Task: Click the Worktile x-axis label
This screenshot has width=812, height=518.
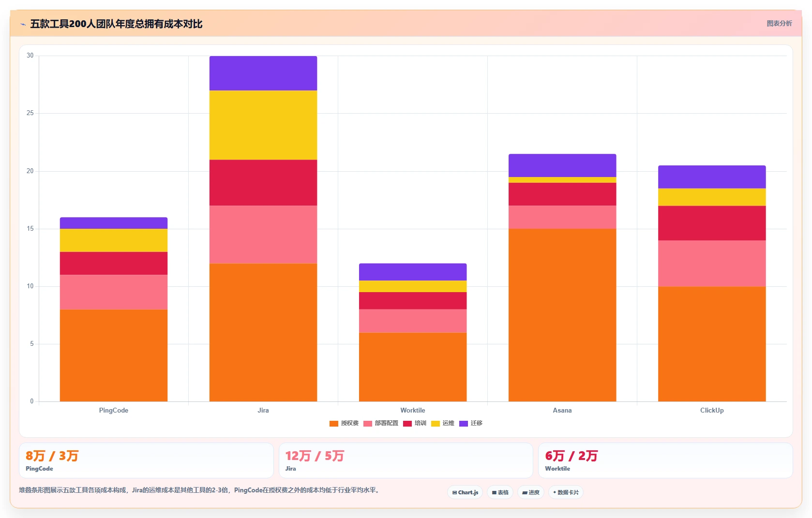Action: pyautogui.click(x=413, y=410)
